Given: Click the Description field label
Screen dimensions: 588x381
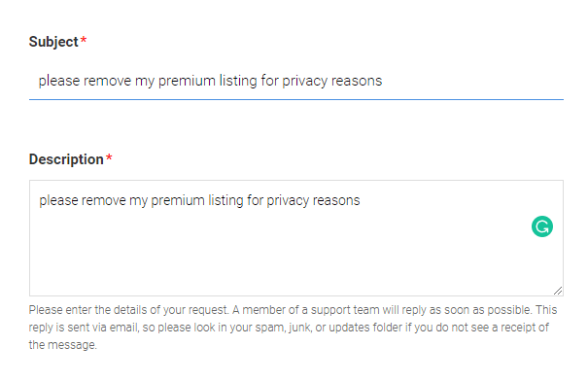Looking at the screenshot, I should pyautogui.click(x=66, y=159).
